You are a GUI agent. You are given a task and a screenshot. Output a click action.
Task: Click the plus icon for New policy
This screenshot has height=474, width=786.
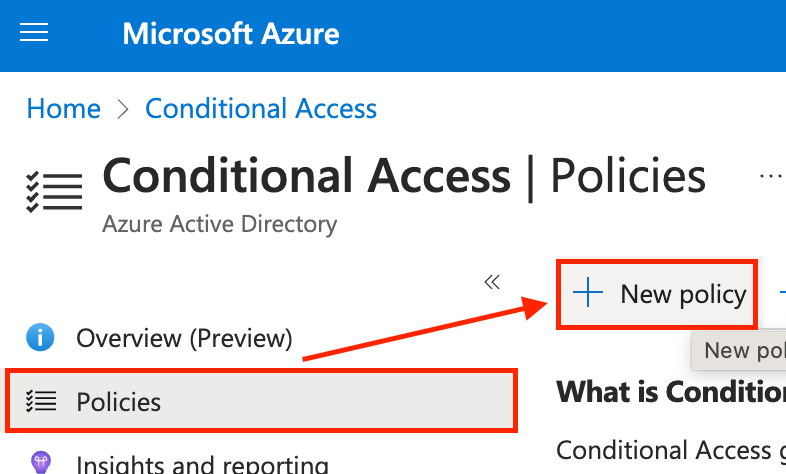[x=588, y=293]
